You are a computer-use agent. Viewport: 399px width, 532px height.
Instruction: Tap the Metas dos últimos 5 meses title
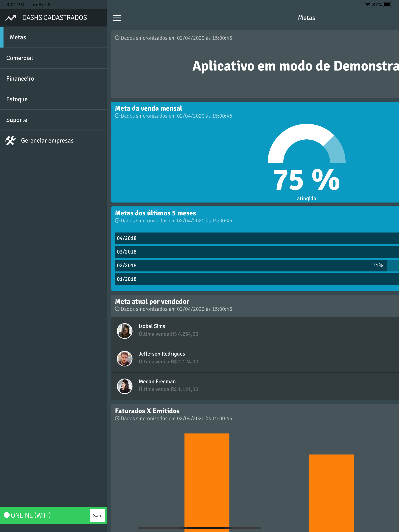(155, 213)
